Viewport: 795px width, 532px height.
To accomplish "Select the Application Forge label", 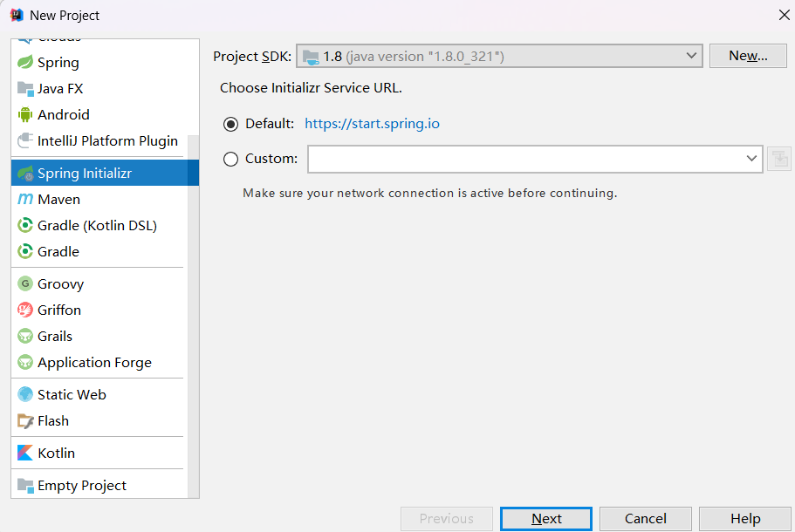I will [94, 363].
